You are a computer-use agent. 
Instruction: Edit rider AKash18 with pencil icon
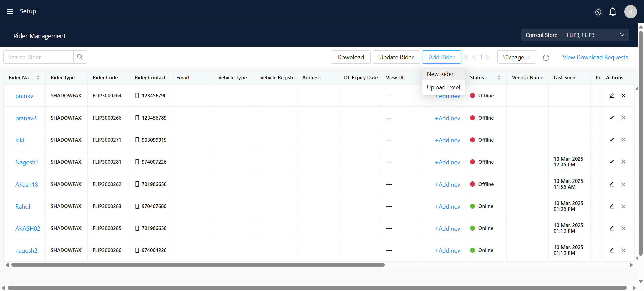[x=612, y=184]
